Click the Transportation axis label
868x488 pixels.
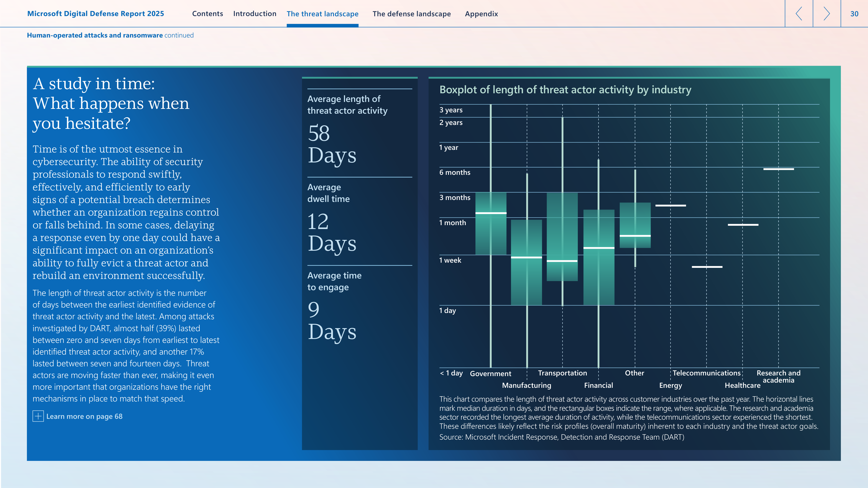tap(562, 373)
